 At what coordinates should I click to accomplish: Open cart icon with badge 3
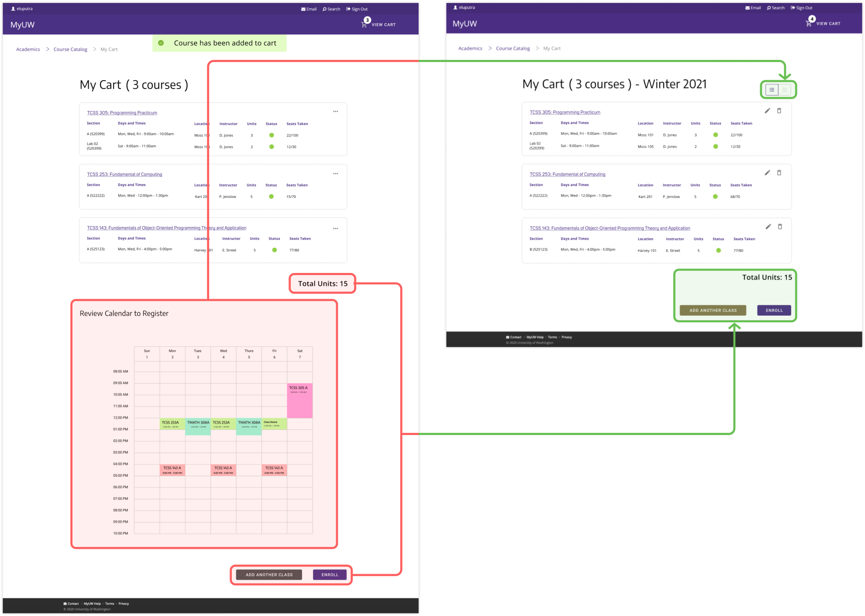(x=364, y=25)
